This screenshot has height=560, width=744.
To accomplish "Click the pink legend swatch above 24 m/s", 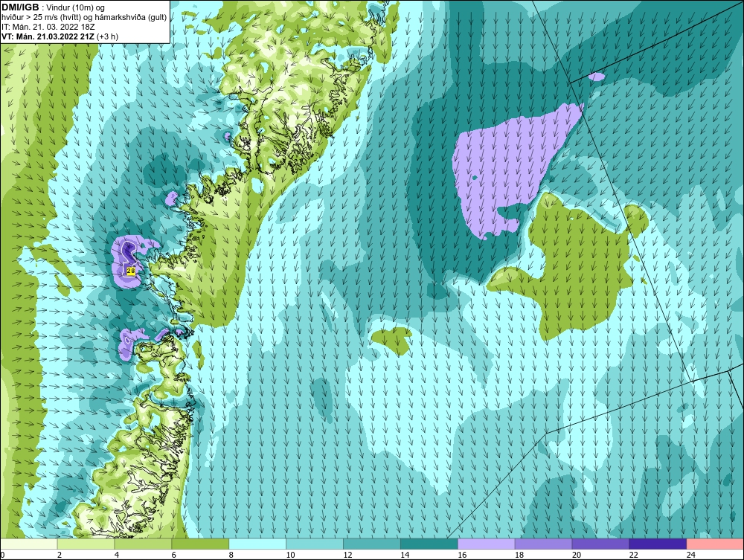I will [715, 544].
